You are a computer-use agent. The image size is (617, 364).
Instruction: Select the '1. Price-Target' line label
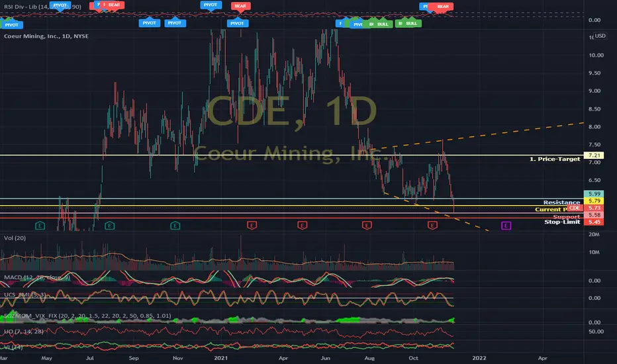[555, 159]
